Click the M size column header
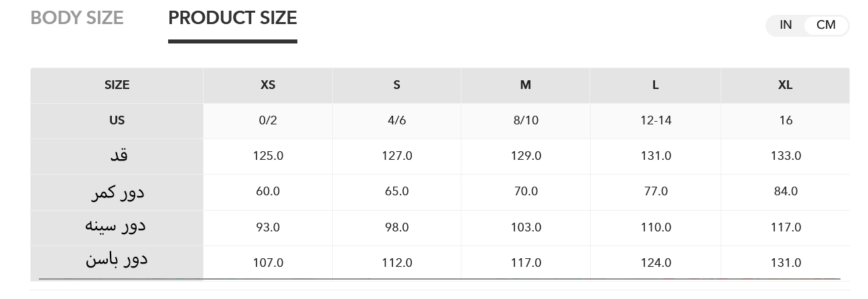 click(x=526, y=85)
